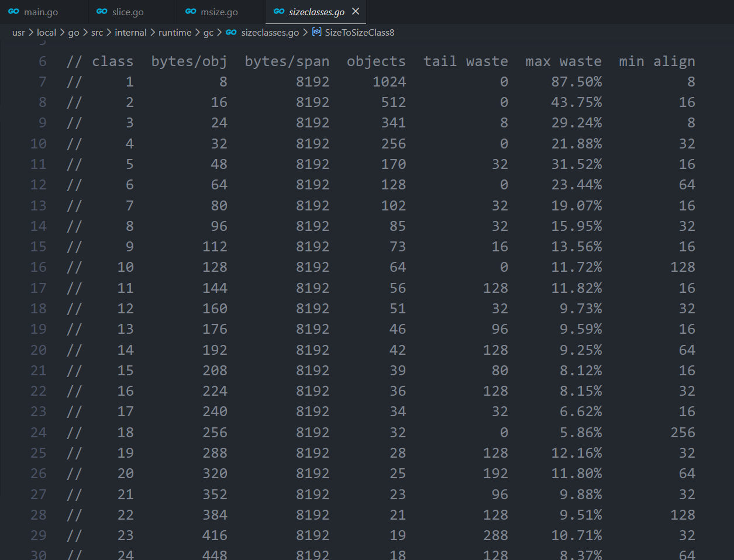
Task: Open SizeToSizeClass8 breadcrumb symbol
Action: coord(360,33)
